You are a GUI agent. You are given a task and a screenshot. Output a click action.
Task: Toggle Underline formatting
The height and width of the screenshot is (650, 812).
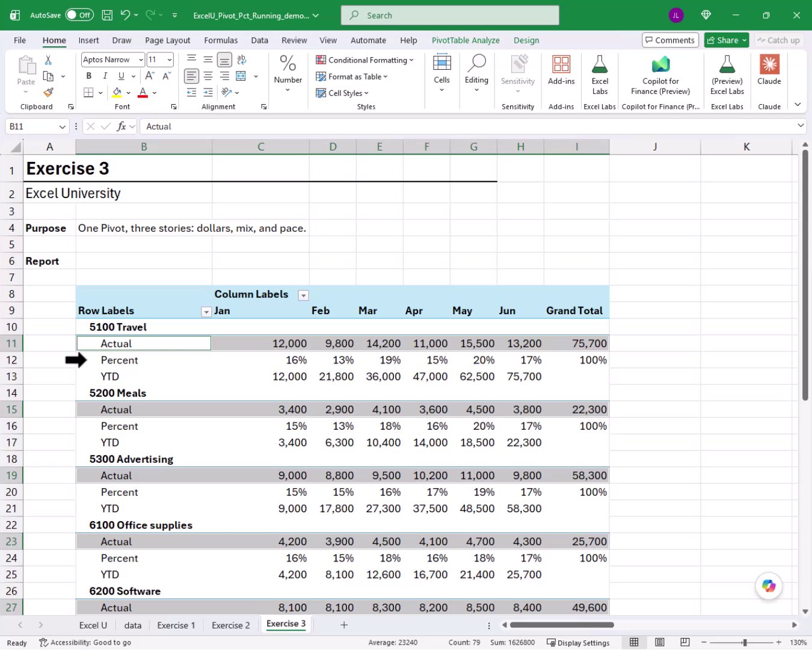point(121,76)
